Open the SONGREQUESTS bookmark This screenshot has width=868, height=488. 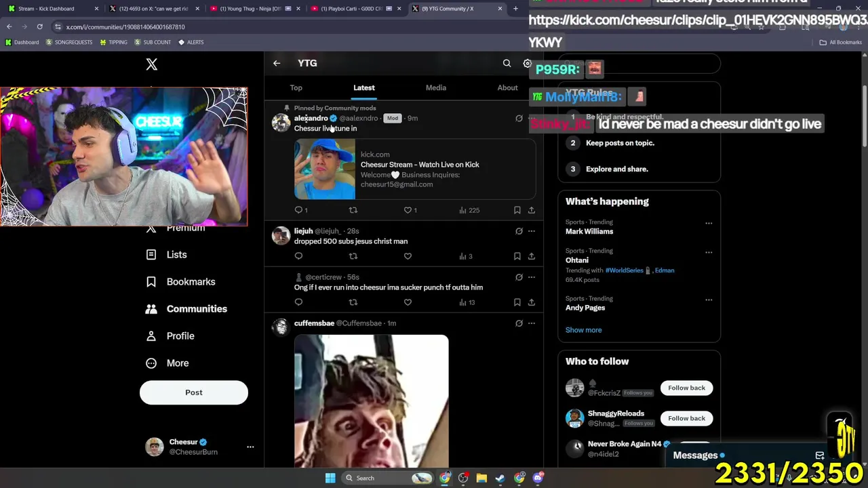69,42
